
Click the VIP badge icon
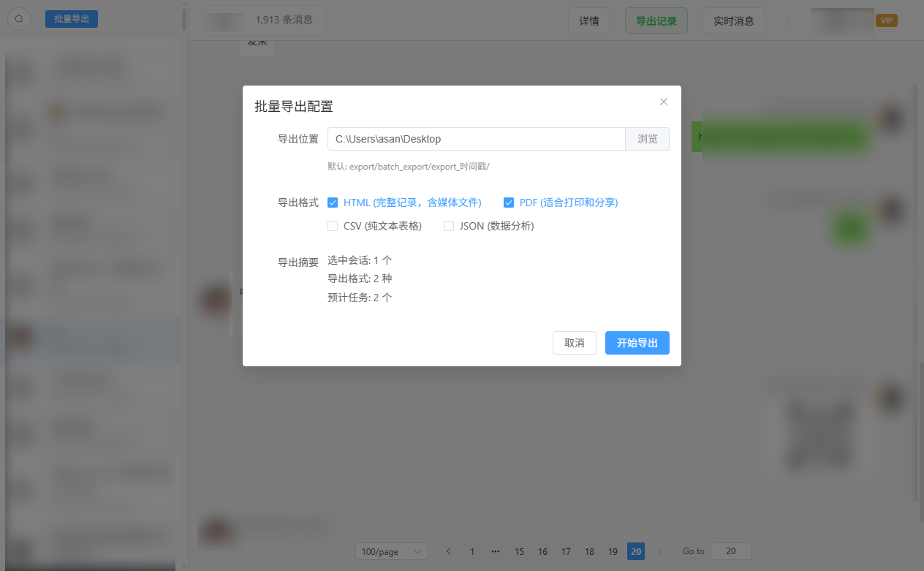click(x=886, y=20)
